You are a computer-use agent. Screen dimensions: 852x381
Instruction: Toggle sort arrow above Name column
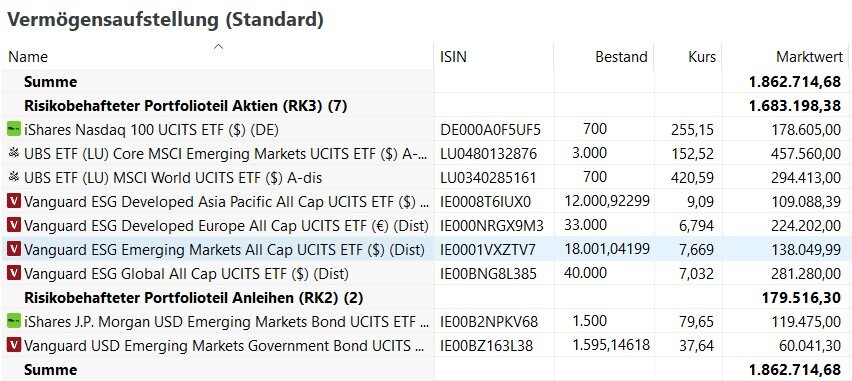coord(218,47)
